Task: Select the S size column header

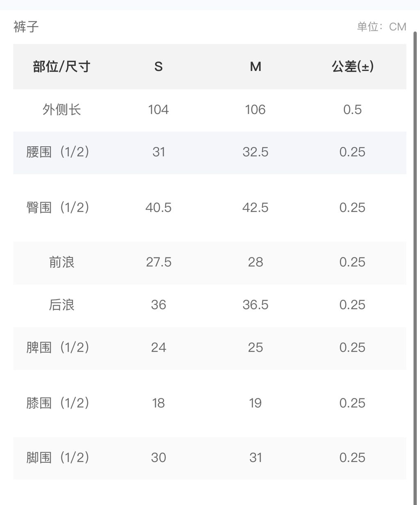Action: pyautogui.click(x=158, y=66)
